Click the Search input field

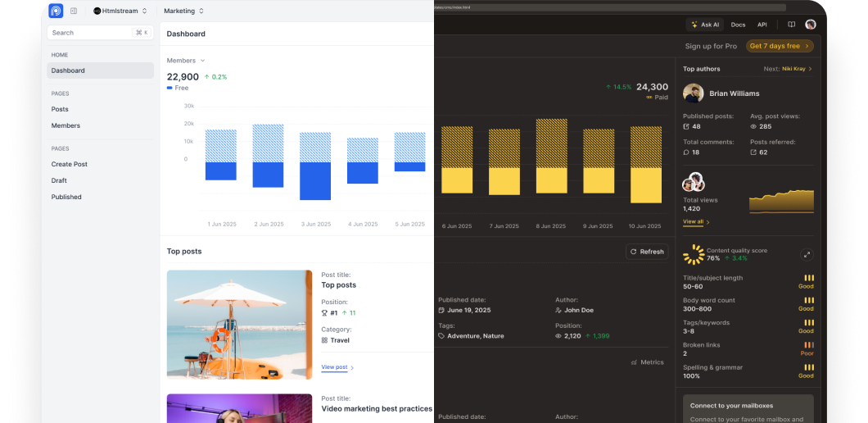(x=90, y=33)
